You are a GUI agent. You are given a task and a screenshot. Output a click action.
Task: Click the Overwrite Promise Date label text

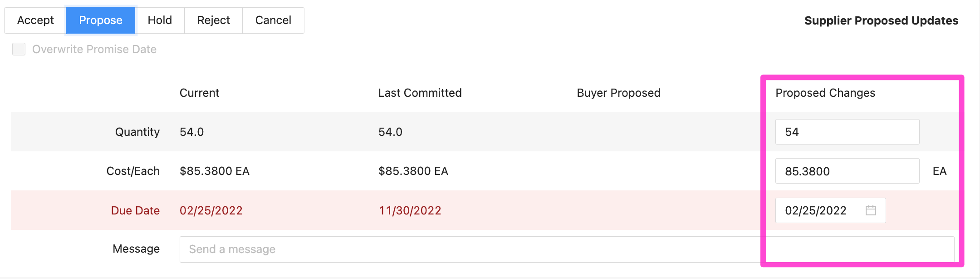94,49
